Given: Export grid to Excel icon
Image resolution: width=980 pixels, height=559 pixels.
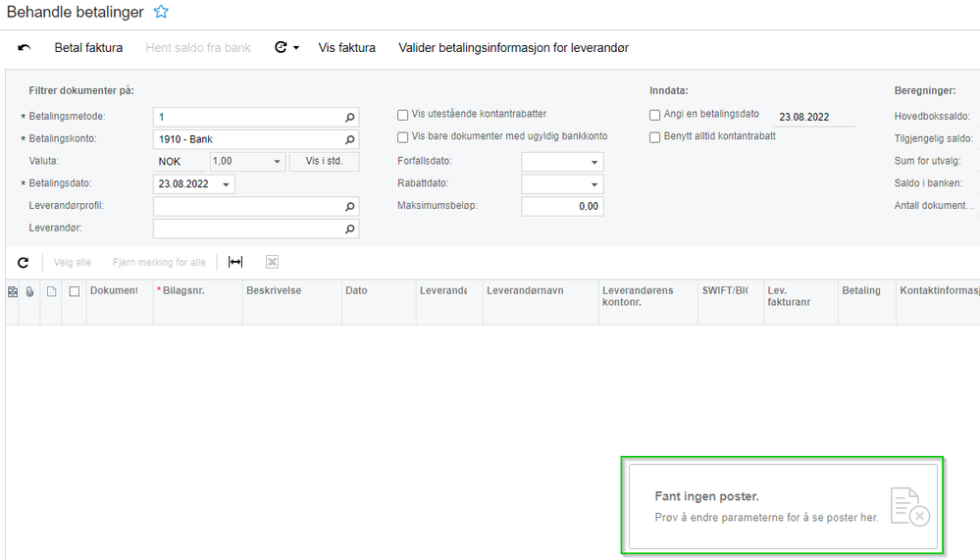Looking at the screenshot, I should pos(272,262).
